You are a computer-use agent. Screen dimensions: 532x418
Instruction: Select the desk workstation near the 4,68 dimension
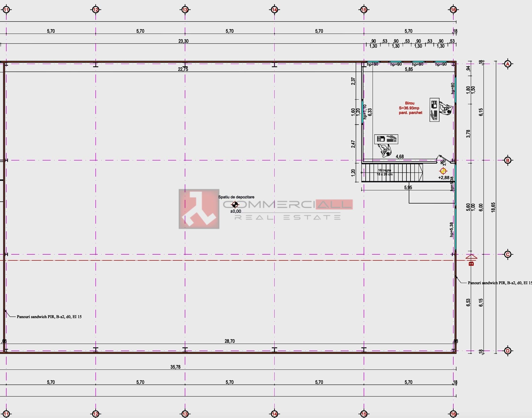coord(386,139)
